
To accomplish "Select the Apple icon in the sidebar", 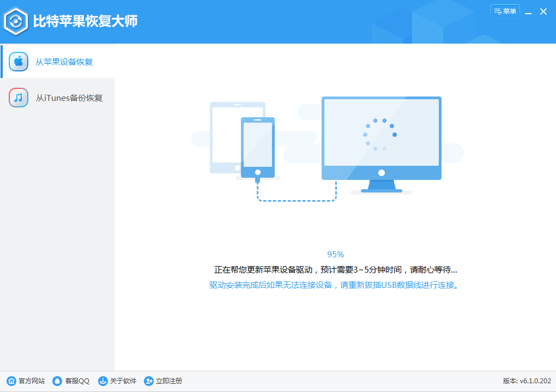I will 19,62.
